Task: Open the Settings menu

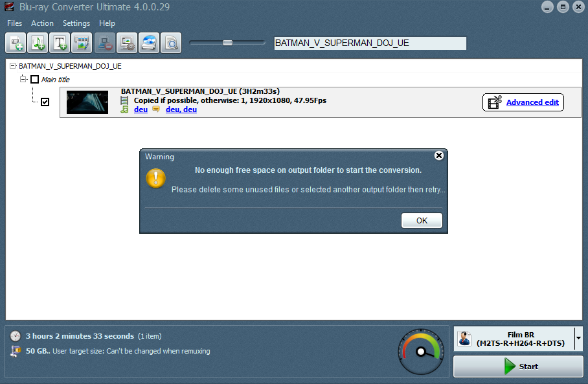Action: [76, 23]
